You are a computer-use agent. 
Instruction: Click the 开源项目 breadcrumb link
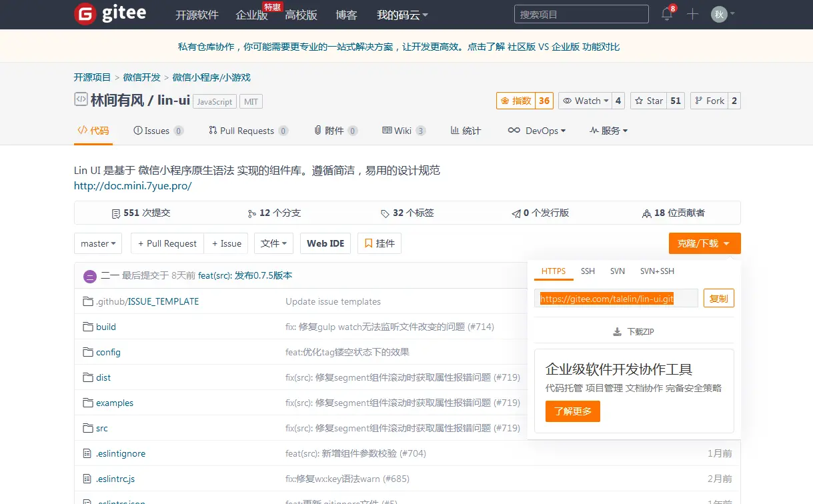click(x=93, y=77)
